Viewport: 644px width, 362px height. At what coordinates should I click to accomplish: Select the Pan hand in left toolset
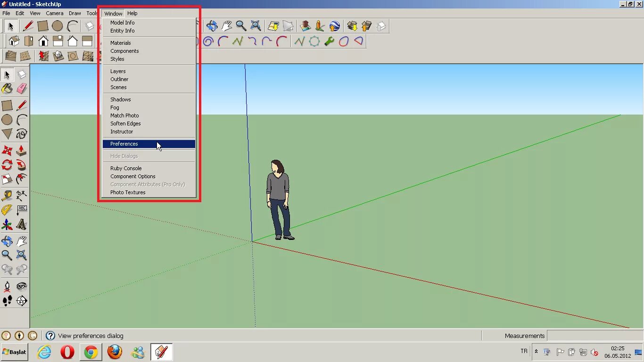[22, 241]
